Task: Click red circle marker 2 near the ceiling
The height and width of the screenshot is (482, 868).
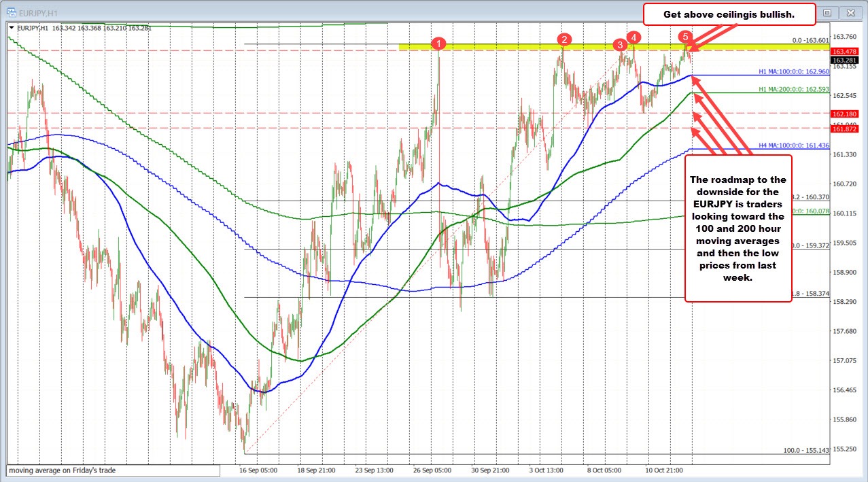Action: click(563, 39)
